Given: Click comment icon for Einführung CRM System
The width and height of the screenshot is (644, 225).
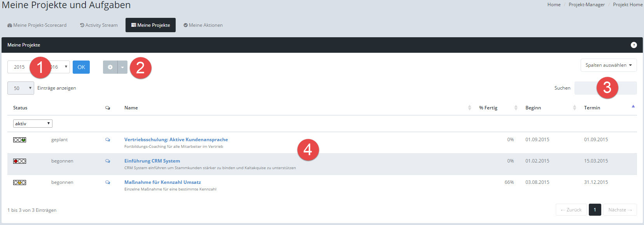Looking at the screenshot, I should click(x=108, y=161).
